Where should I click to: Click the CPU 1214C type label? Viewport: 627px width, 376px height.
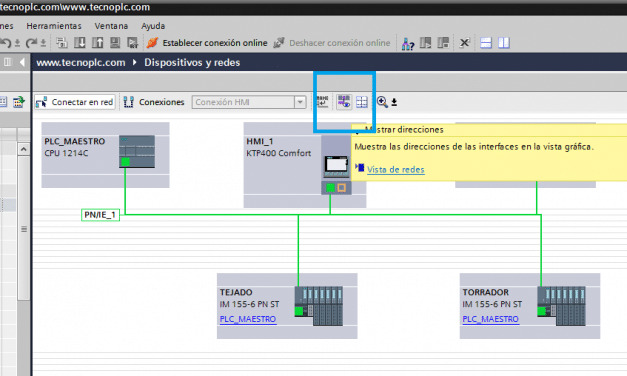point(66,153)
